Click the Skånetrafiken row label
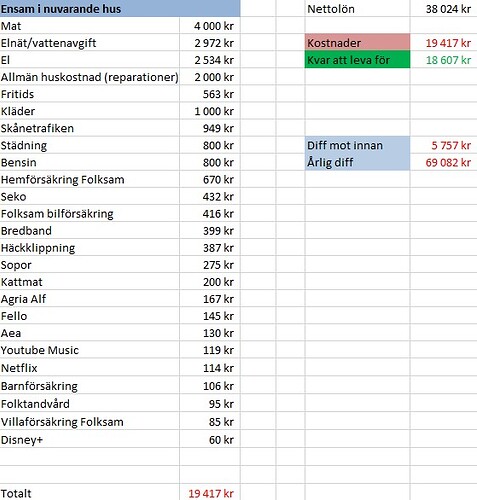 pyautogui.click(x=90, y=128)
